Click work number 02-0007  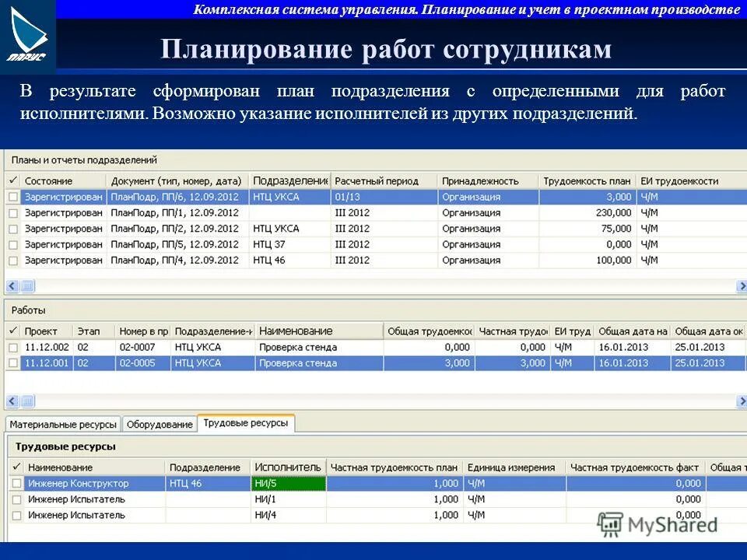click(x=137, y=348)
